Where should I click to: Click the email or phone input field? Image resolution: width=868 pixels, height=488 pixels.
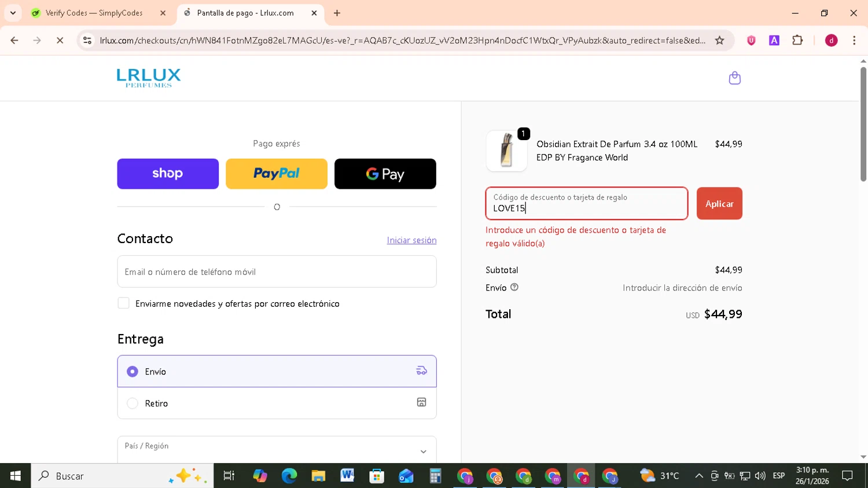277,271
